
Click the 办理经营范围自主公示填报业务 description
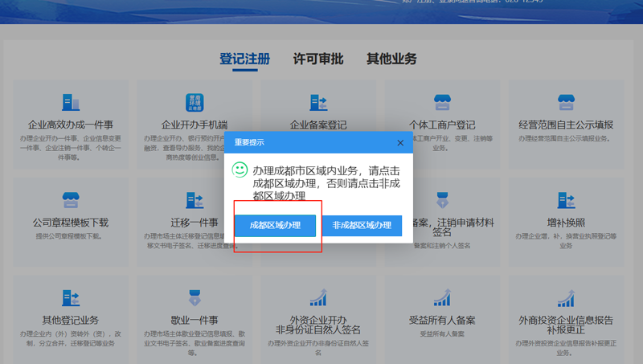564,138
